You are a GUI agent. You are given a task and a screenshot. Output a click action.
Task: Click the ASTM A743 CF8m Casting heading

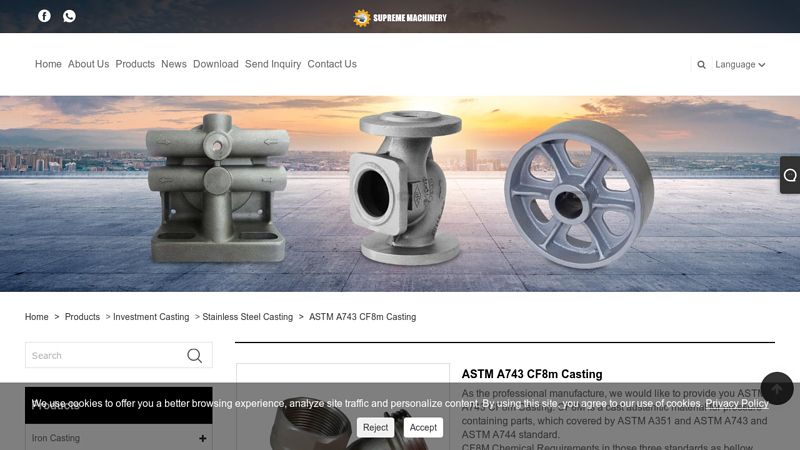coord(532,374)
